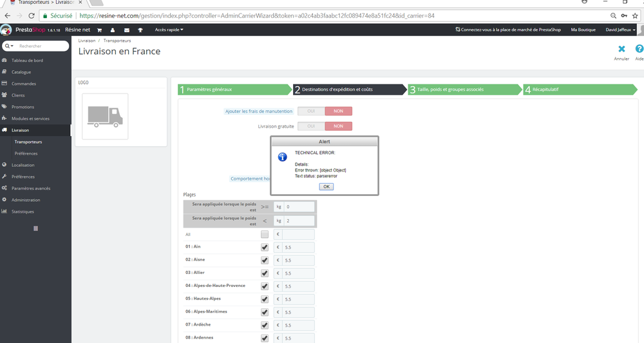Click the price field for 01 : Ain
Image resolution: width=644 pixels, height=343 pixels.
point(299,247)
